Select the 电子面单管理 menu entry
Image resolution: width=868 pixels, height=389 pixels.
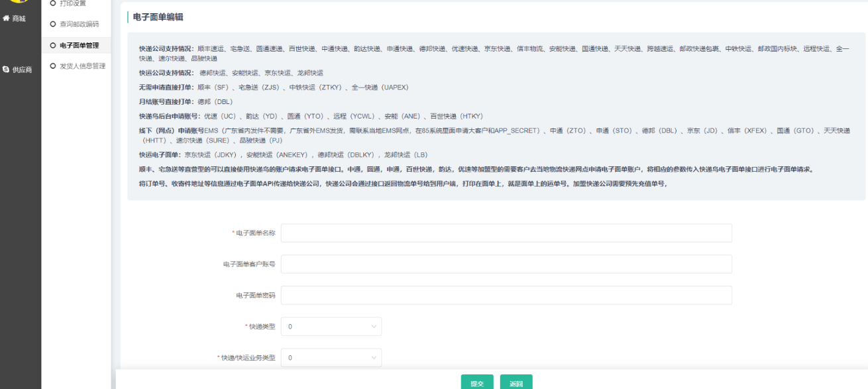79,45
